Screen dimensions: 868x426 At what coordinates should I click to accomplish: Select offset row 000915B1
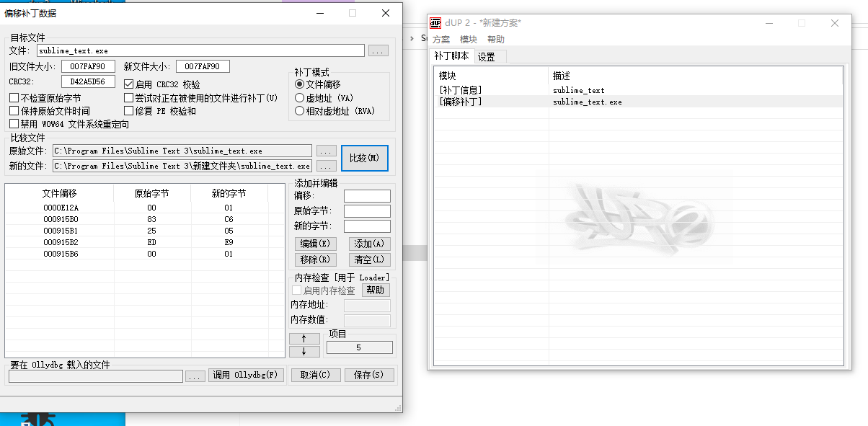click(x=145, y=231)
